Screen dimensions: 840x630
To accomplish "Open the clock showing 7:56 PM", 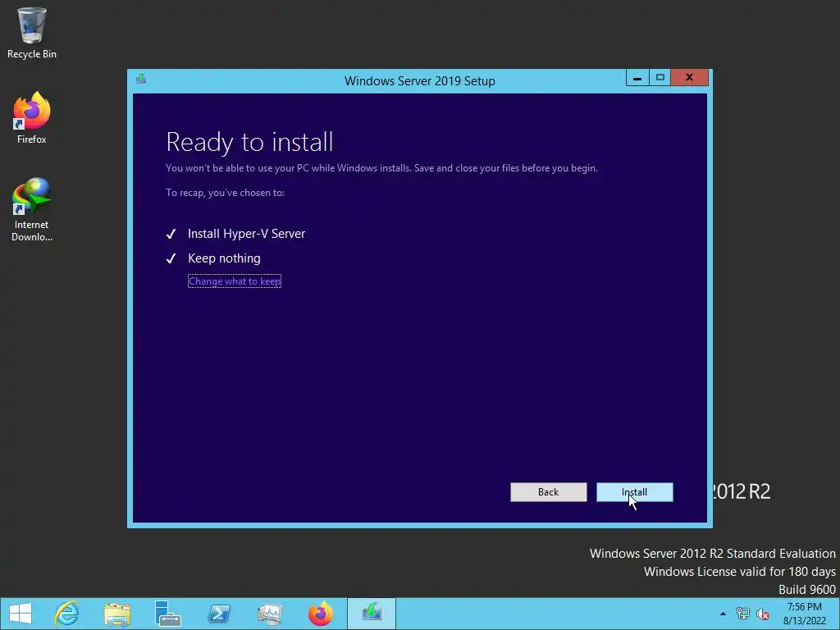I will click(x=804, y=614).
